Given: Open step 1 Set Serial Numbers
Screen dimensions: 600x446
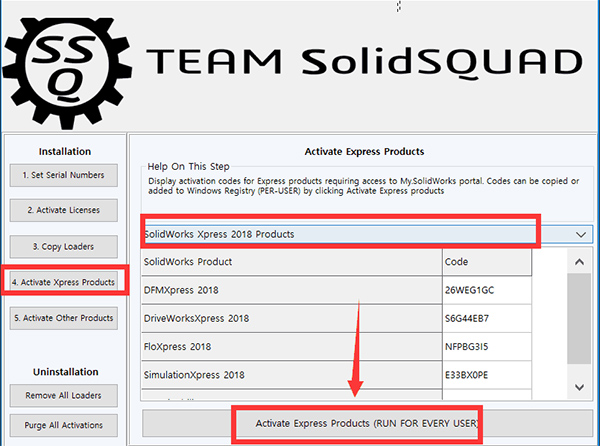Looking at the screenshot, I should [x=65, y=175].
